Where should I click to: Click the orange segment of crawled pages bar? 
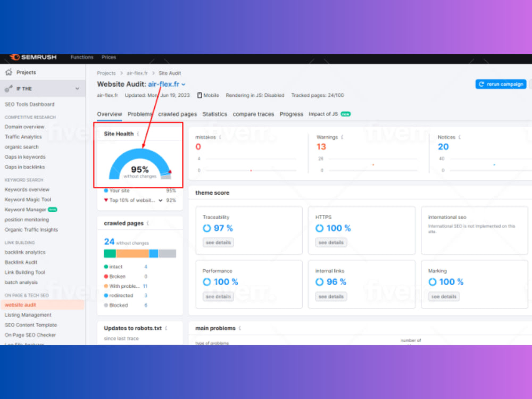pyautogui.click(x=132, y=253)
